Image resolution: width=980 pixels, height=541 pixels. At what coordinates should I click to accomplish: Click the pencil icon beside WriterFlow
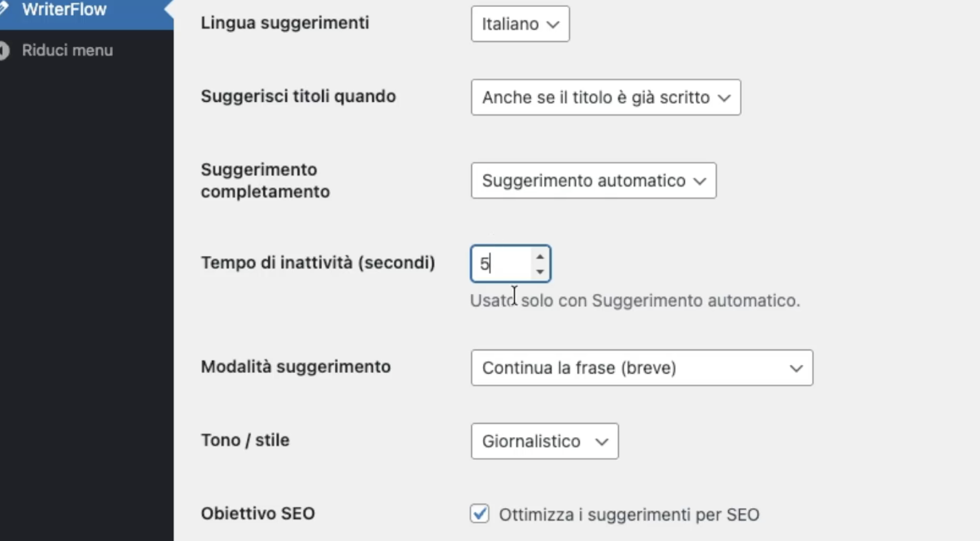4,9
